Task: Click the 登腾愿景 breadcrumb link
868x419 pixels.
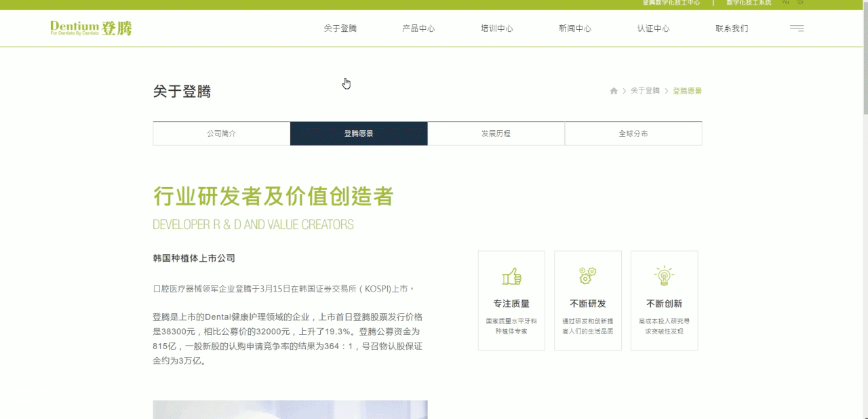Action: pos(687,91)
